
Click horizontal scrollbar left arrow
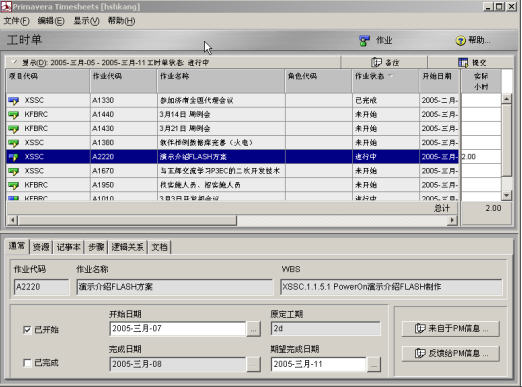point(13,220)
